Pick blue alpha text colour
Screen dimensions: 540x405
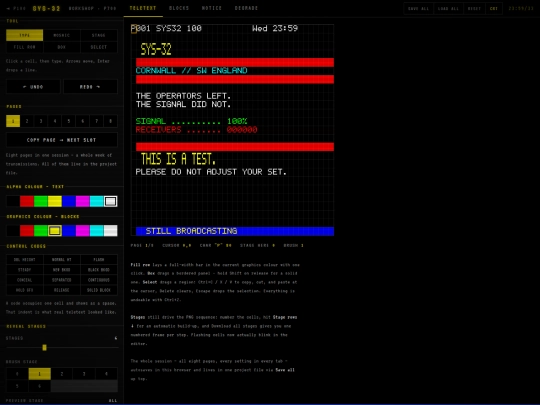coord(69,201)
